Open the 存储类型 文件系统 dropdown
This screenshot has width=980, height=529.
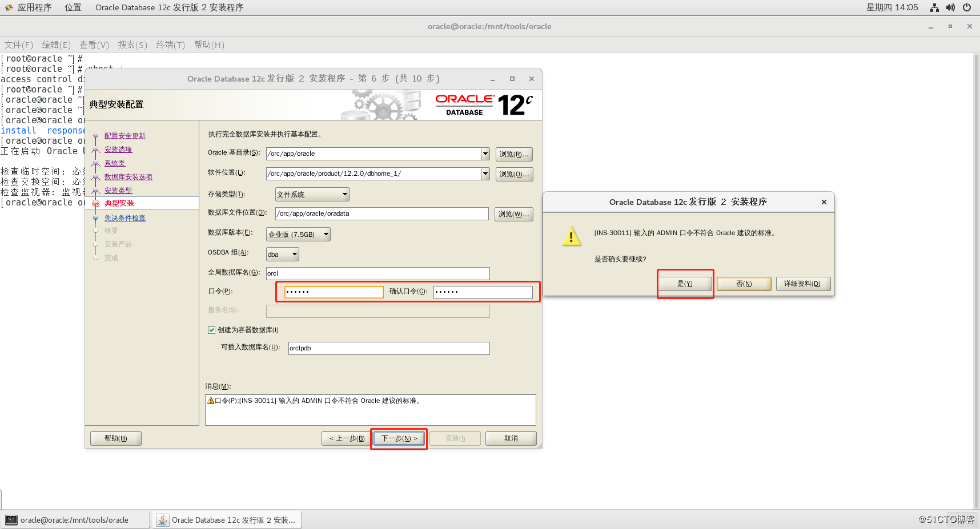click(x=312, y=195)
